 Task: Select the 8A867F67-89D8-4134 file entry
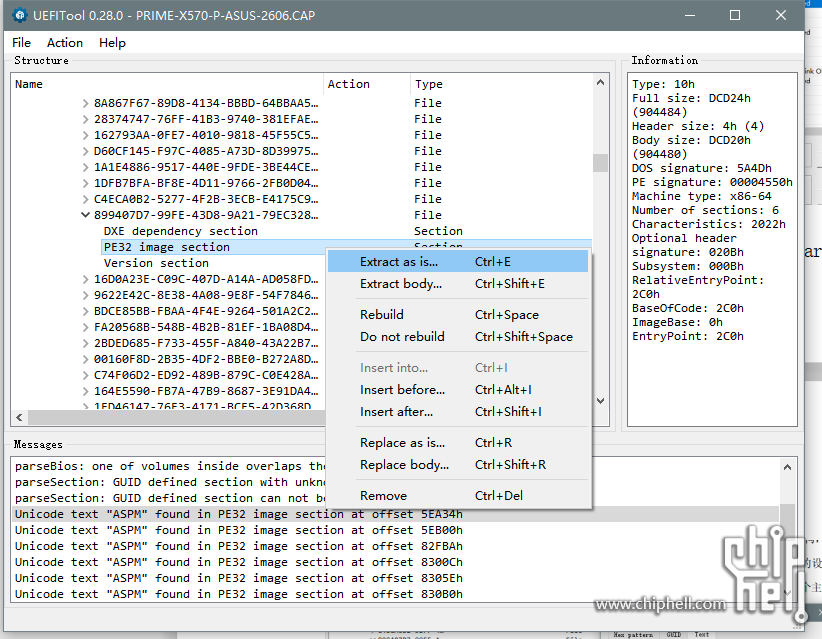(206, 103)
